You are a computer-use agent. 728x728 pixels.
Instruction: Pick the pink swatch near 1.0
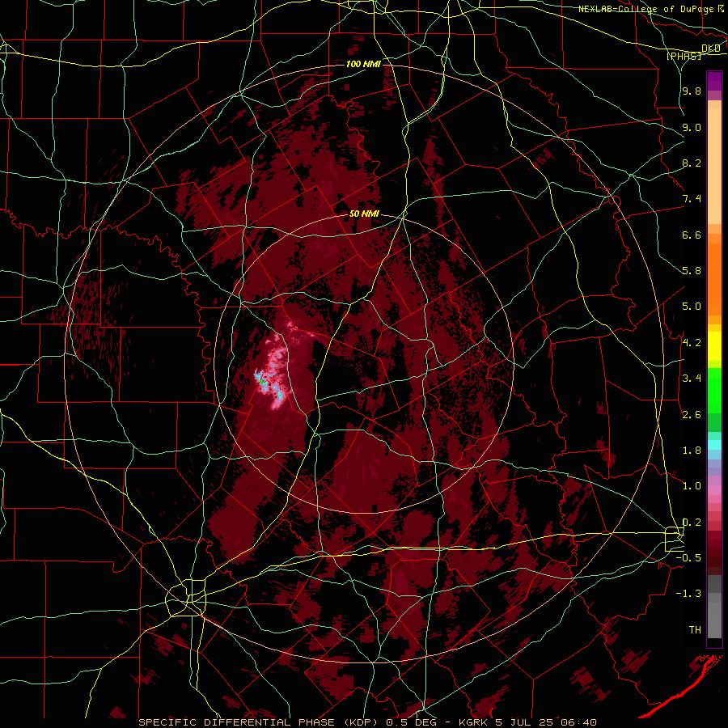(x=714, y=490)
